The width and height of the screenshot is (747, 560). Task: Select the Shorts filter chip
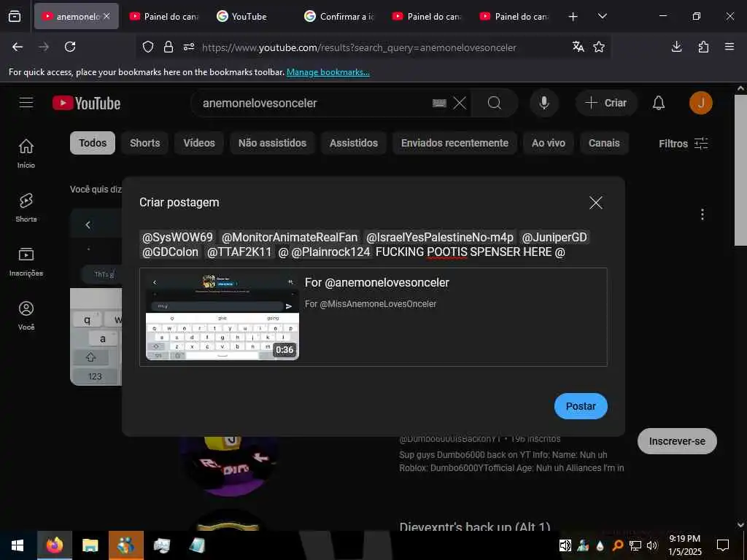145,143
